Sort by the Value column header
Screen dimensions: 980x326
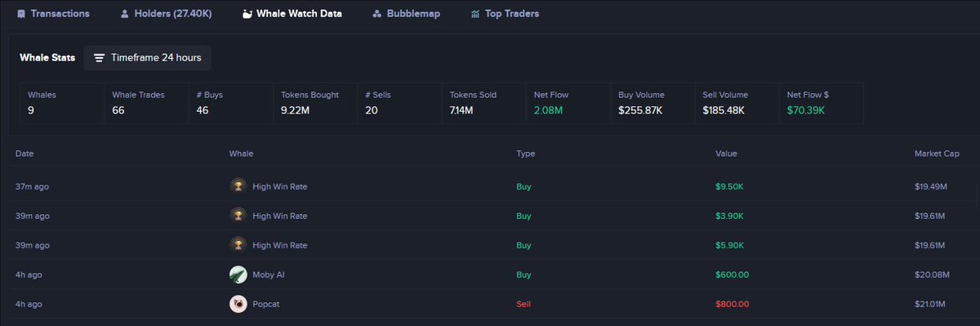point(726,154)
